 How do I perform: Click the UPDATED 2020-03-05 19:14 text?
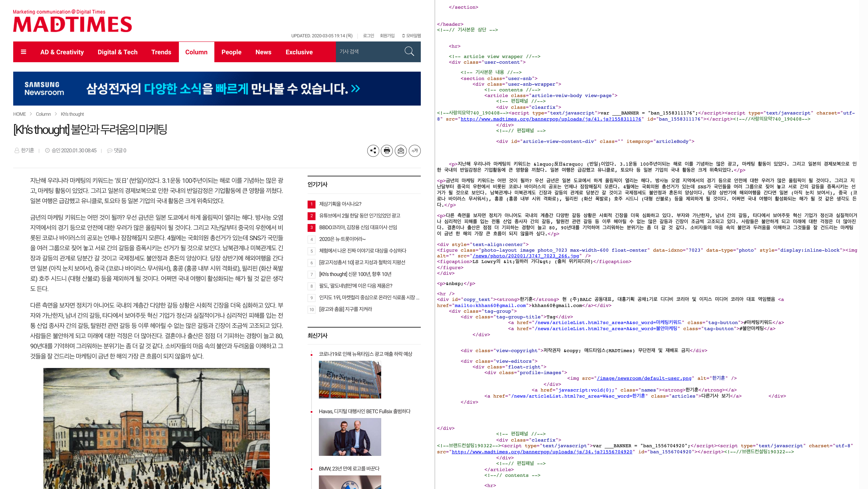tap(322, 36)
